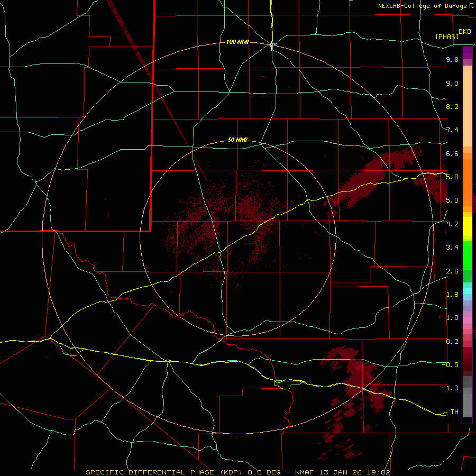Image resolution: width=476 pixels, height=476 pixels.
Task: Click the -0.5 scale value
Action: click(450, 365)
